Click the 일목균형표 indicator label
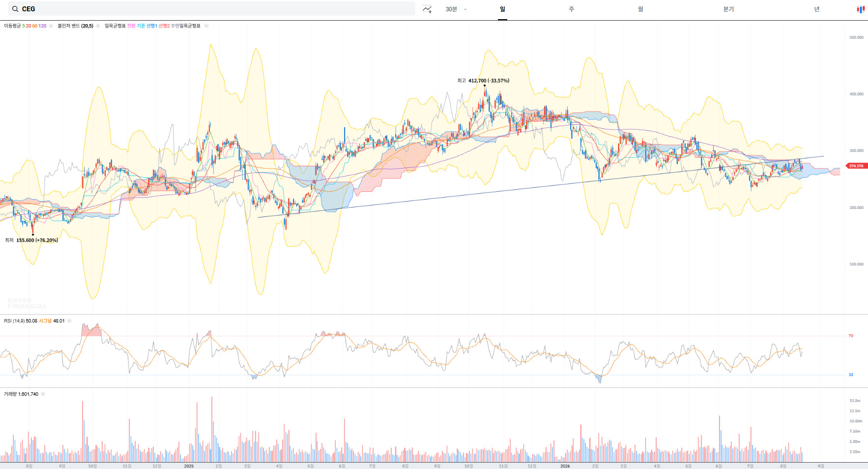 pos(115,26)
